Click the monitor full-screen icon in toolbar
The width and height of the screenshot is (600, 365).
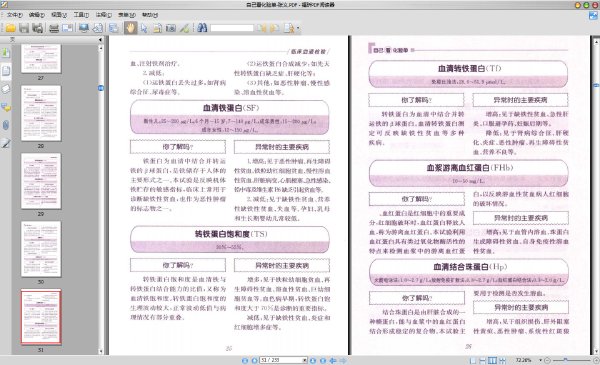click(x=83, y=28)
